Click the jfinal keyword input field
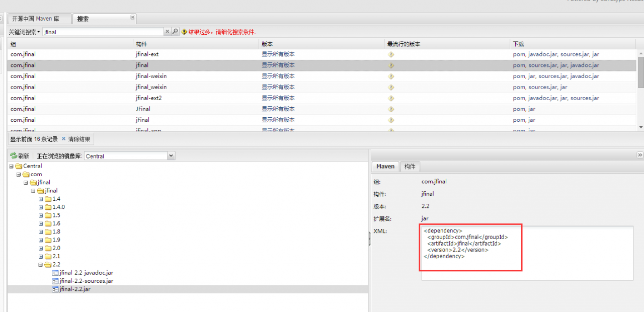The image size is (644, 312). [x=103, y=32]
